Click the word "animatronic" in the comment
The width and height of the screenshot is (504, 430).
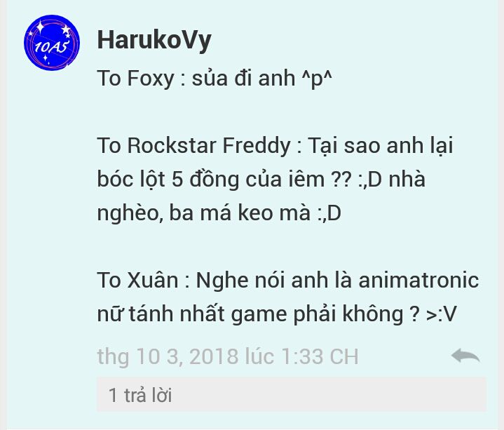(418, 280)
